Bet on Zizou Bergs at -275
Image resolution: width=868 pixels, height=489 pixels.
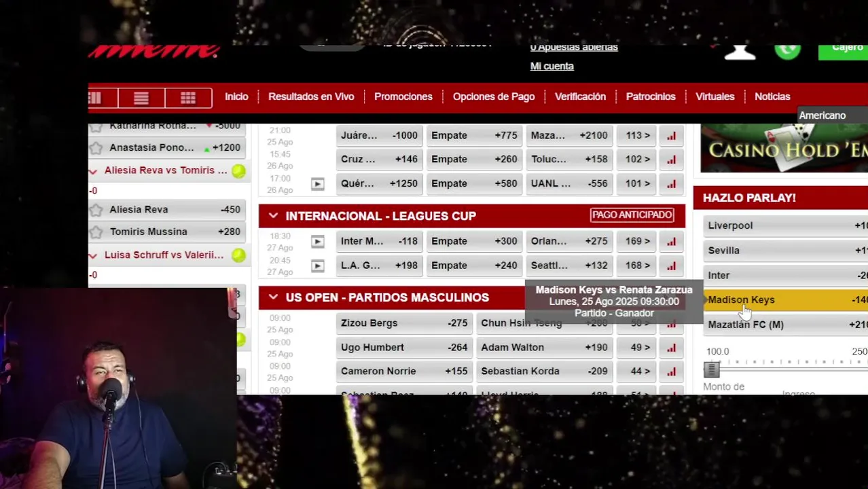[x=404, y=323]
